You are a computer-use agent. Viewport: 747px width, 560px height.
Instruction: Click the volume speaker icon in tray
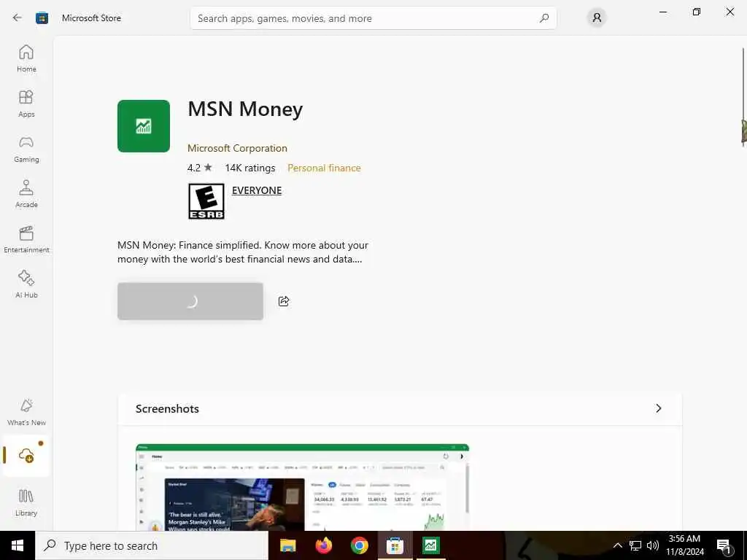pyautogui.click(x=653, y=545)
